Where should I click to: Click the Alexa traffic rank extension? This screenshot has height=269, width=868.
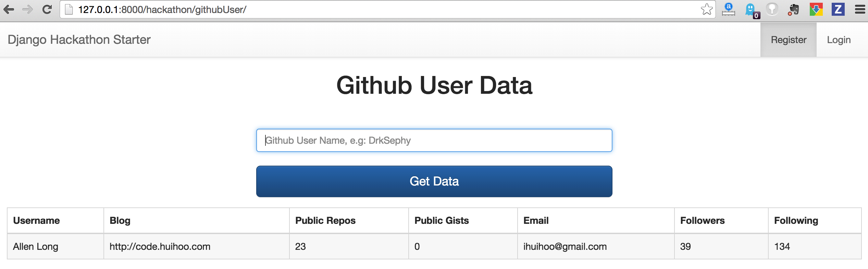728,10
